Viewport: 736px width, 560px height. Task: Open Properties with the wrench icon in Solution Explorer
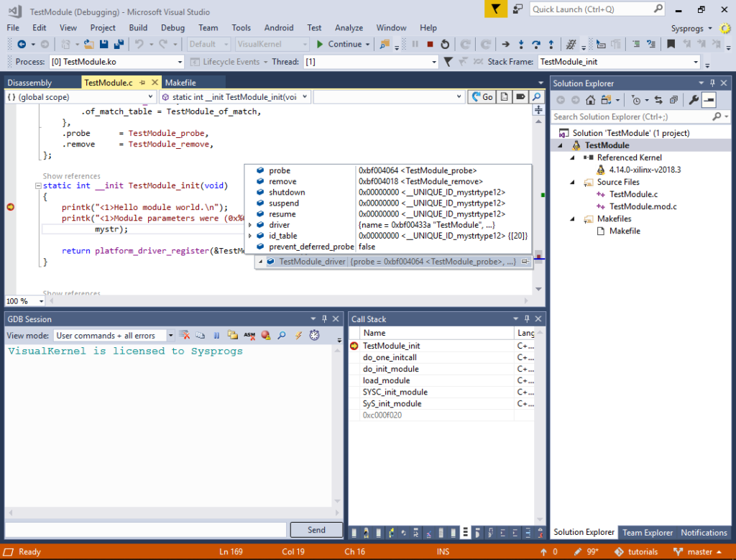(693, 101)
